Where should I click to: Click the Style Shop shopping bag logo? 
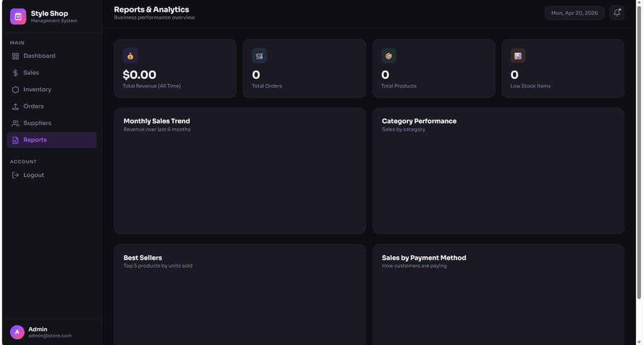coord(18,16)
